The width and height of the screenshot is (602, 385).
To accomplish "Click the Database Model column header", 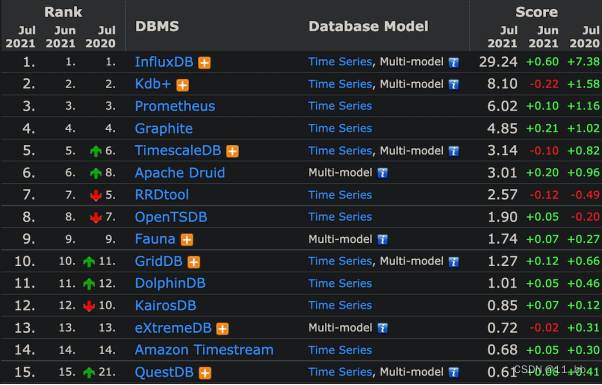I will pos(369,26).
